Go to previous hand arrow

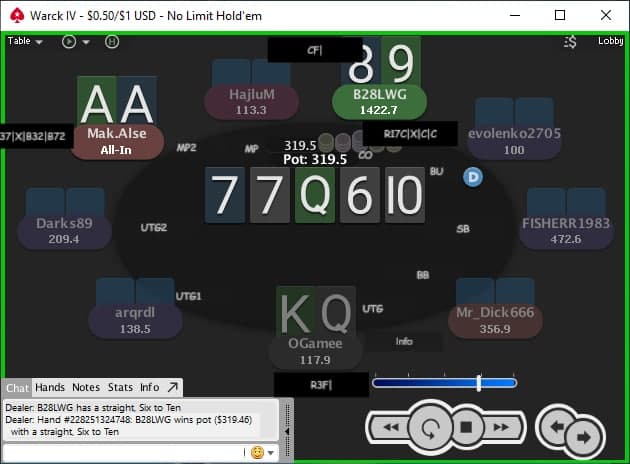click(x=557, y=427)
